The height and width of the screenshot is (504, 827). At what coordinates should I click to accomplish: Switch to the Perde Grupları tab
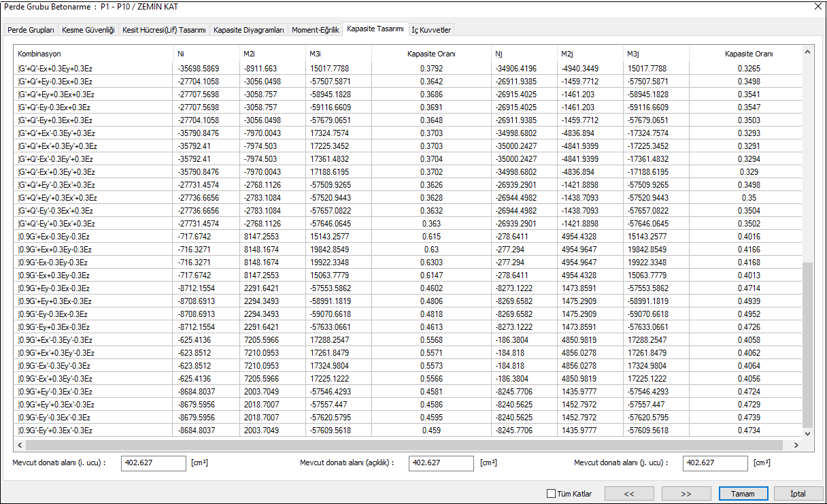(31, 30)
